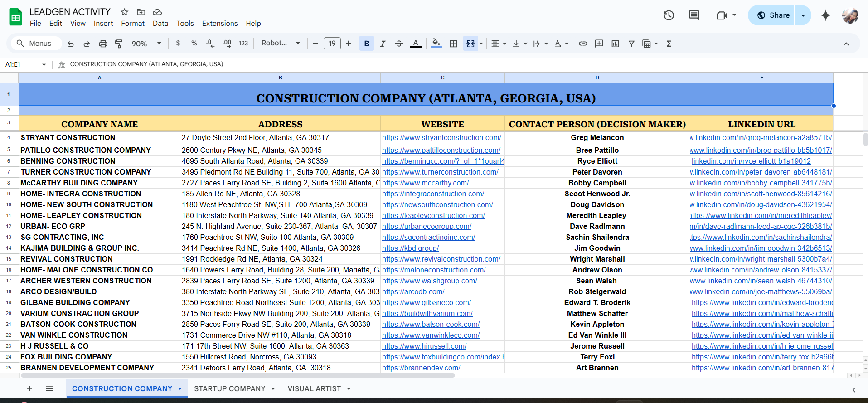Open the zoom 90% dropdown
Screen dimensions: 868x403
tap(146, 44)
